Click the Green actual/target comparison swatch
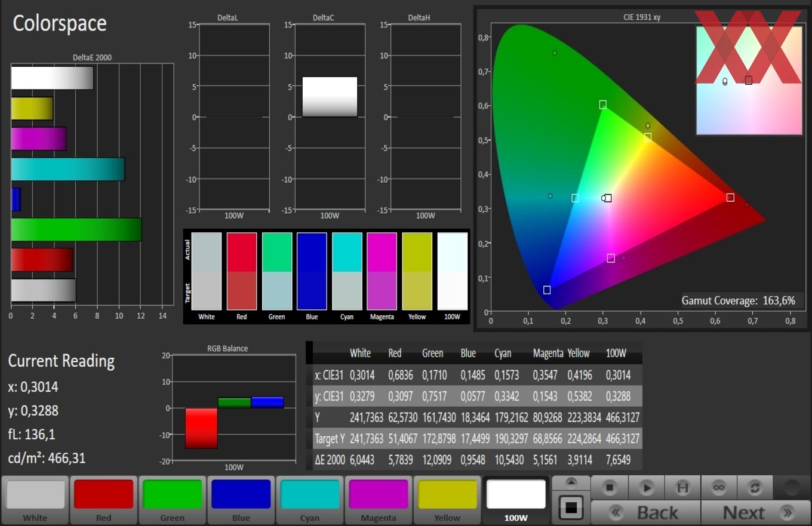This screenshot has height=526, width=812. (277, 271)
